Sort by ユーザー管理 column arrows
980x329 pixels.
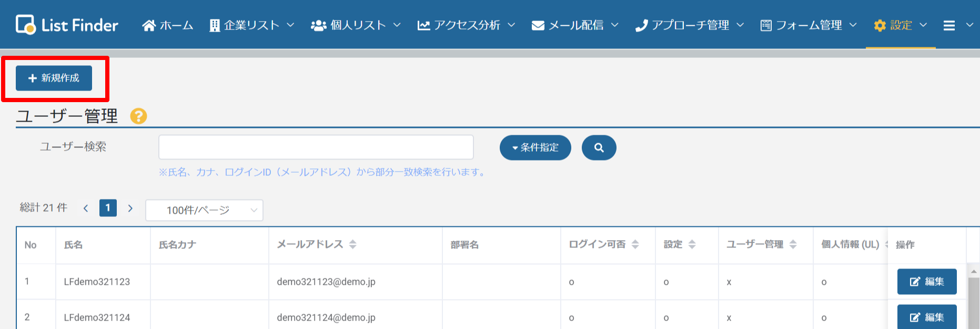point(793,244)
